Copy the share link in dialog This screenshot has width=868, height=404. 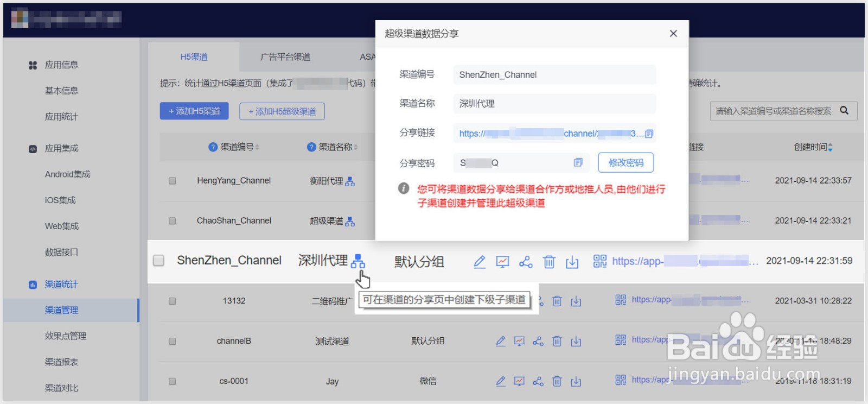tap(649, 134)
